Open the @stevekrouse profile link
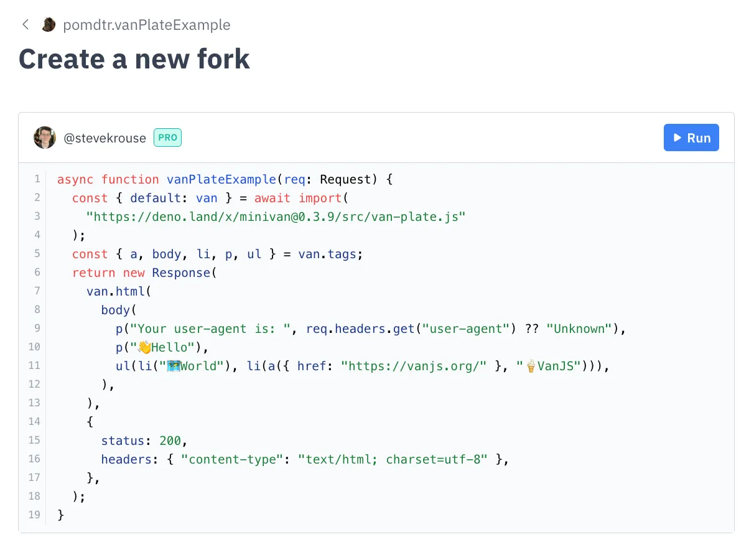The image size is (754, 560). point(105,138)
